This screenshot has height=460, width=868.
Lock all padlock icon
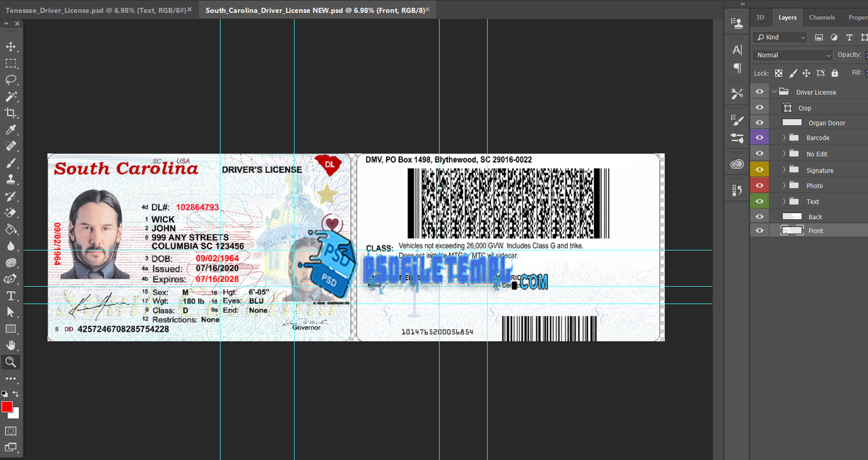[835, 73]
